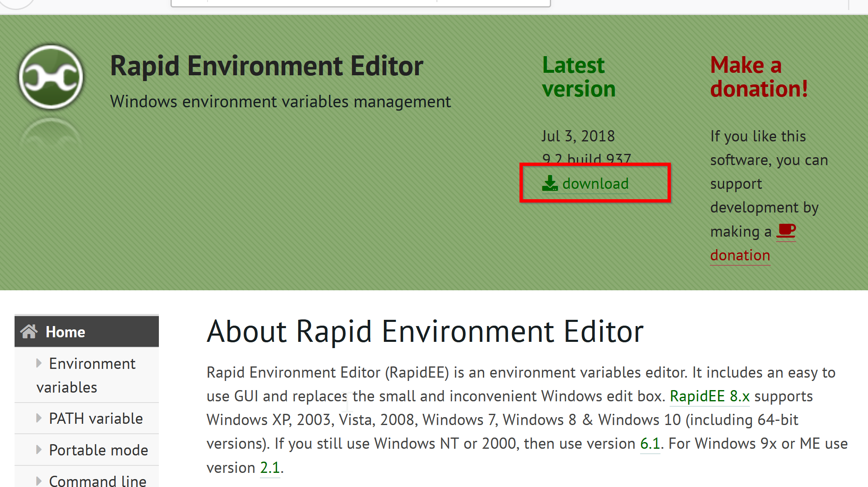868x487 pixels.
Task: Click the Latest version heading
Action: (579, 77)
